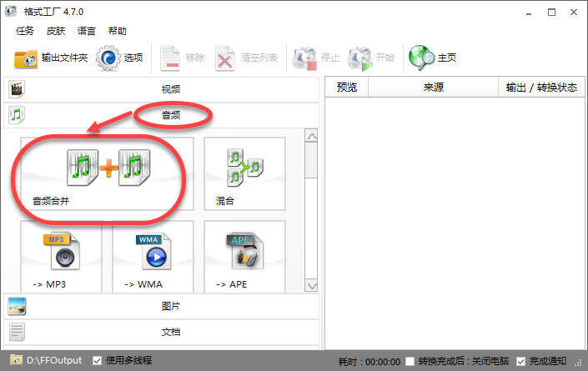
Task: Open 选项 options gear icon
Action: [x=108, y=58]
